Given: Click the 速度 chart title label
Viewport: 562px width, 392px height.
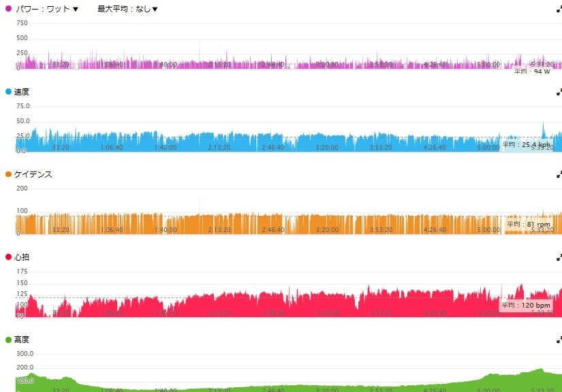Looking at the screenshot, I should tap(22, 92).
